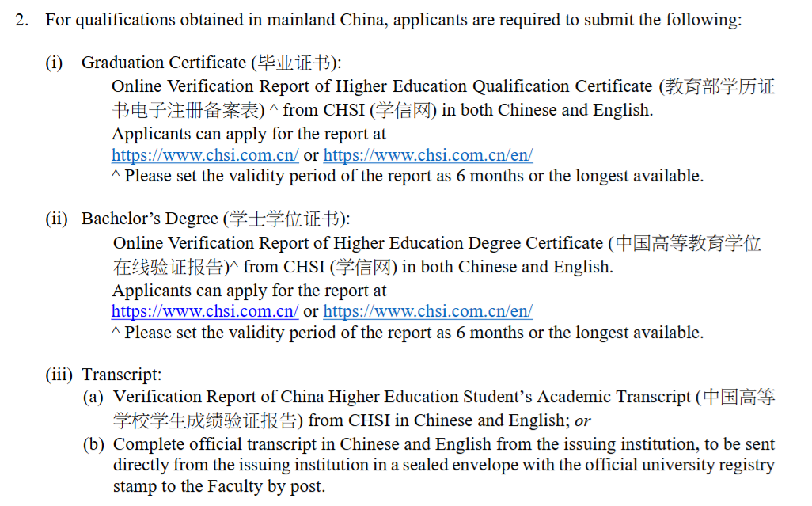This screenshot has height=506, width=812.
Task: Click the "Graduation Certificate" heading text
Action: (163, 63)
